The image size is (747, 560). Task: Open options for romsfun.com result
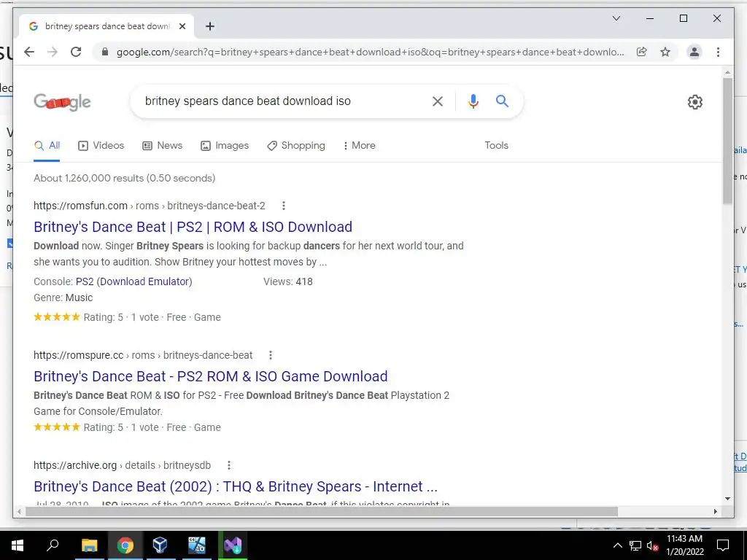click(x=284, y=206)
